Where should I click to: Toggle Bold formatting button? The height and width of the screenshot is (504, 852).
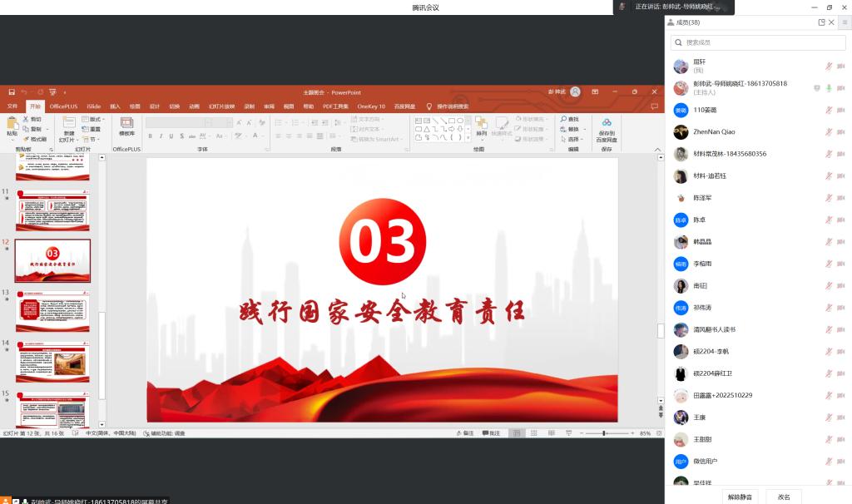coord(150,136)
